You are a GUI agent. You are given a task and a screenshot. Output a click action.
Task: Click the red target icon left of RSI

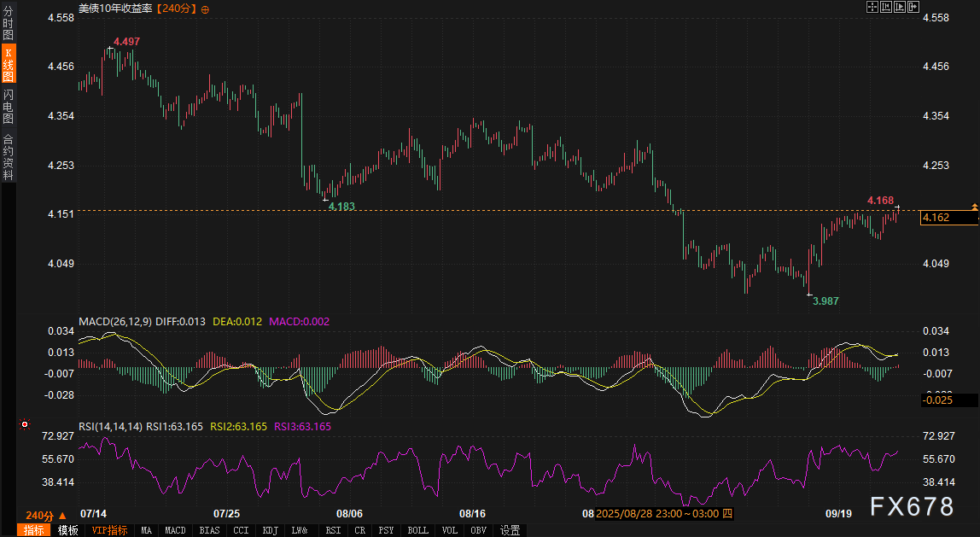point(25,424)
